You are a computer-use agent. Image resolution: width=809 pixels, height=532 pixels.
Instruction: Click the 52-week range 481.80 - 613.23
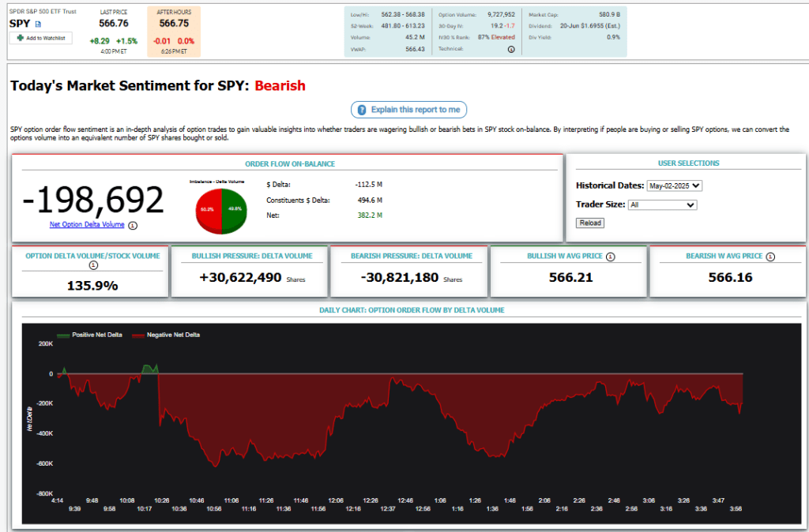click(x=403, y=26)
